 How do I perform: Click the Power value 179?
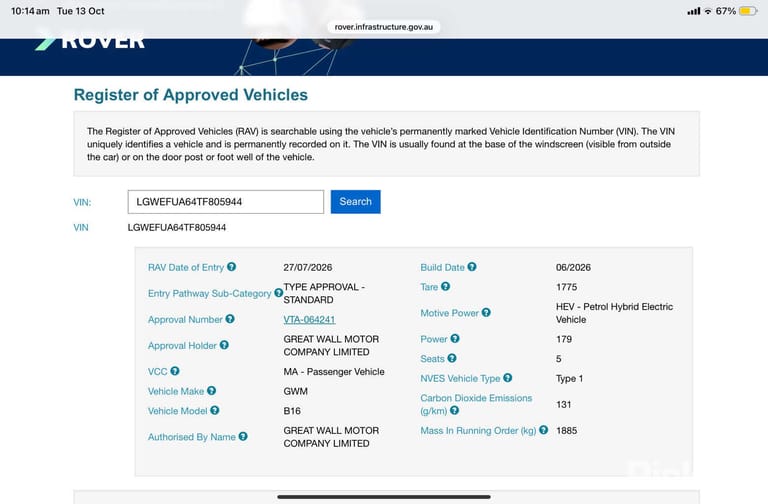point(564,339)
